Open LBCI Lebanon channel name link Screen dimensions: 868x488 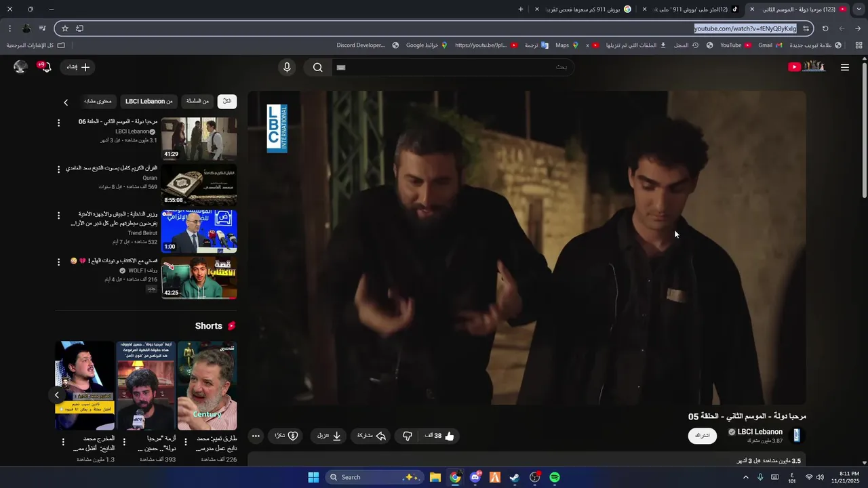759,432
